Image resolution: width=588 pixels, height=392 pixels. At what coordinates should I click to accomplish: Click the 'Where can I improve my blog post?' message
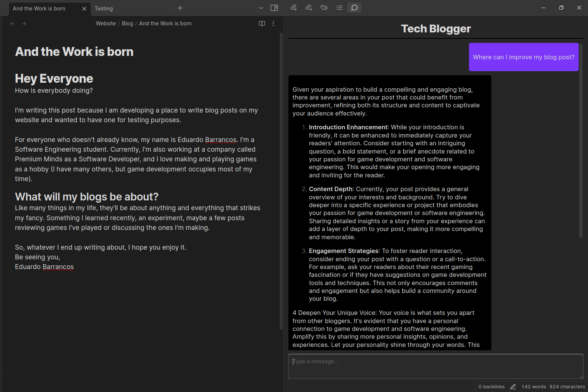[x=523, y=57]
